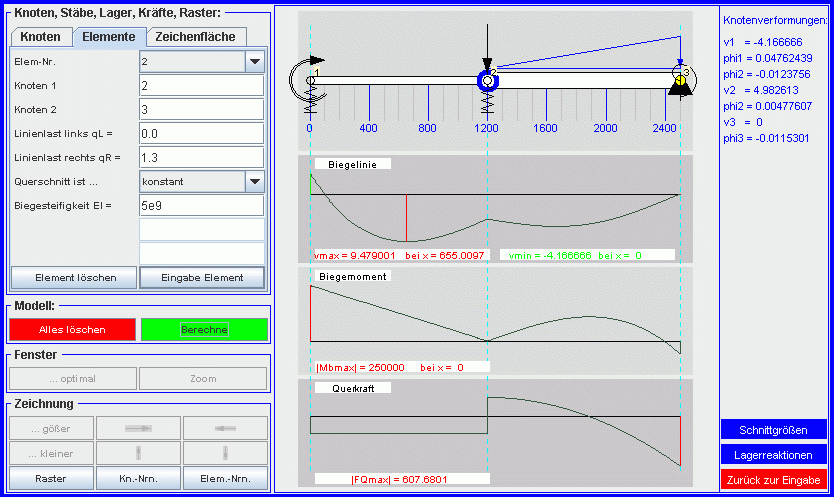834x497 pixels.
Task: Click Eingabe Element button
Action: coord(204,277)
